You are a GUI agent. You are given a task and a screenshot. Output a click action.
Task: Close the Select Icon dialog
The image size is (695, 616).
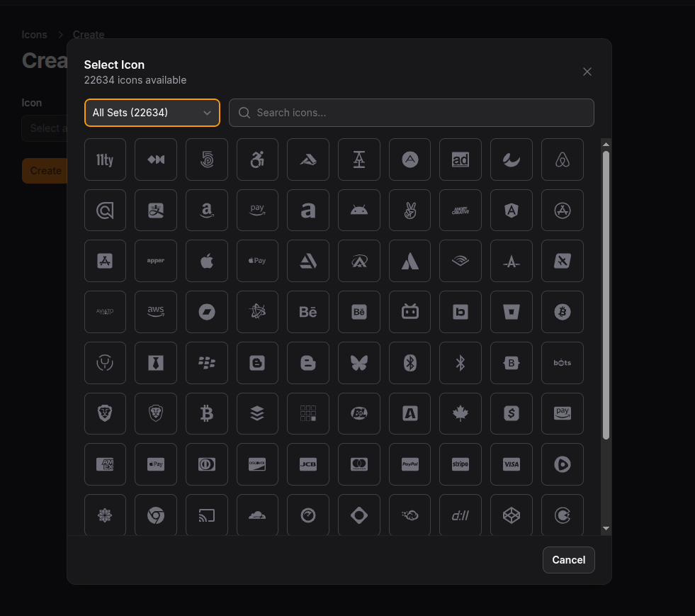pyautogui.click(x=587, y=71)
